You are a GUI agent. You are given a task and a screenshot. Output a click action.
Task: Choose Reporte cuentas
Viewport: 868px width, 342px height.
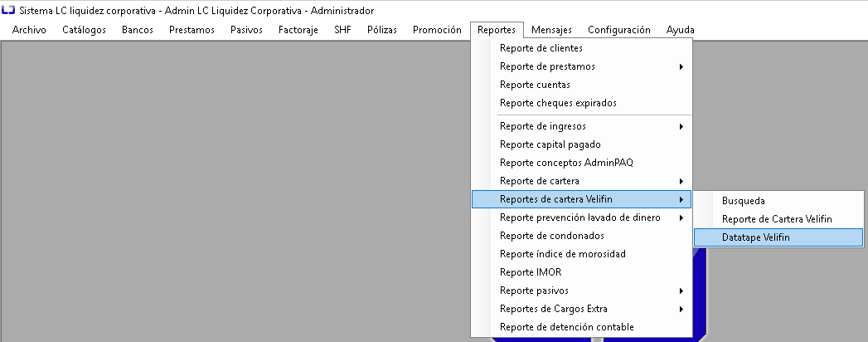[x=581, y=85]
